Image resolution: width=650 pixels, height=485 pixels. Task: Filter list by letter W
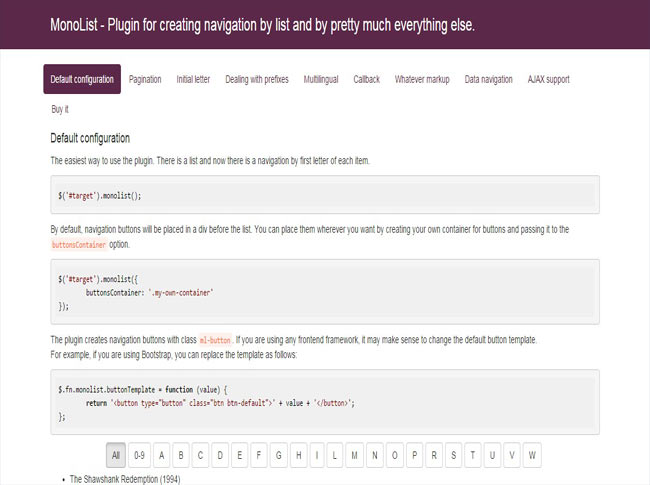click(532, 455)
